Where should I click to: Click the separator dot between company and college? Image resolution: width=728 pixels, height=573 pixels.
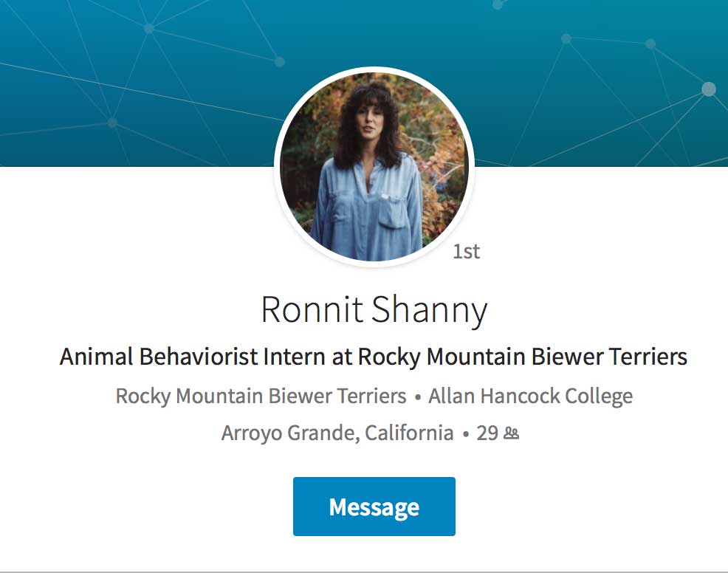(417, 397)
